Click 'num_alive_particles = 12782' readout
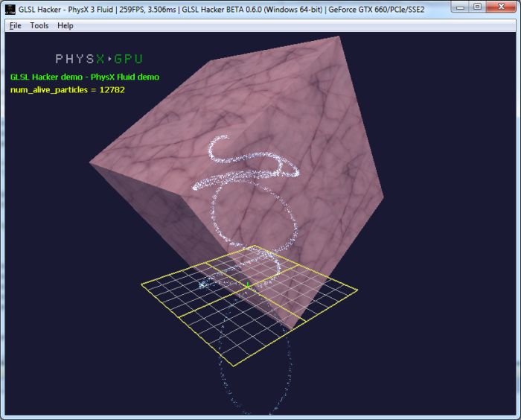 pos(68,90)
